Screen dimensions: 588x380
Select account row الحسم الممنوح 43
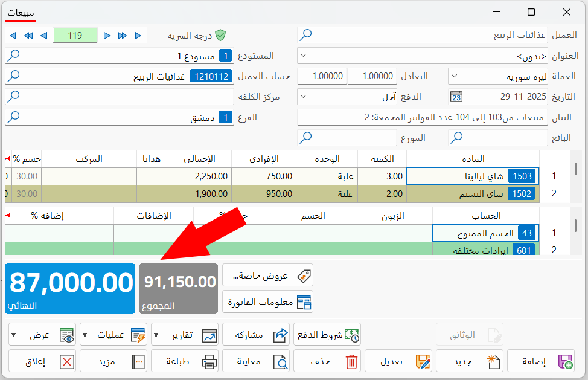[485, 233]
